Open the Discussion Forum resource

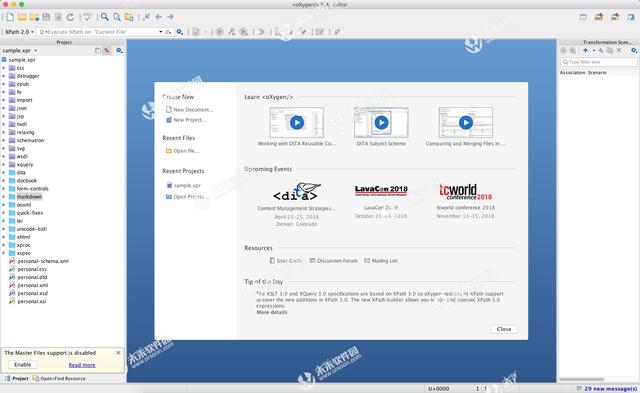pyautogui.click(x=333, y=261)
